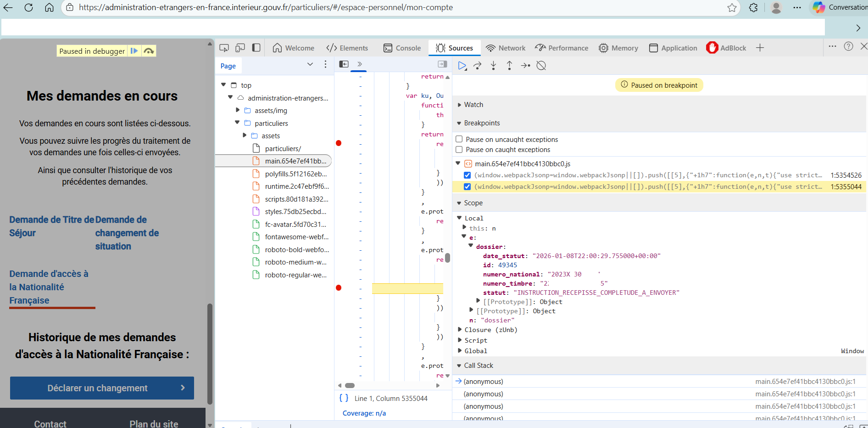Open Demande d'accès à la Nationalité Française

pos(49,287)
